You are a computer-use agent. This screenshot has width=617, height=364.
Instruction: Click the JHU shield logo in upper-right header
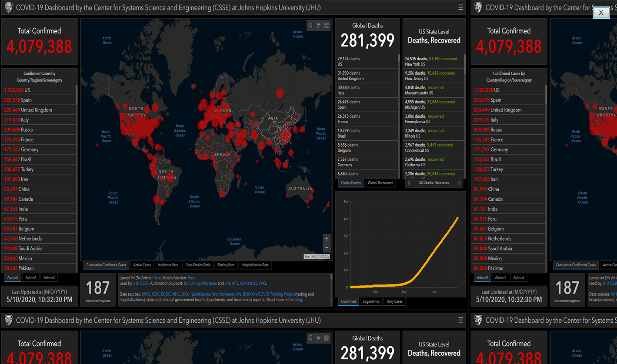(478, 7)
